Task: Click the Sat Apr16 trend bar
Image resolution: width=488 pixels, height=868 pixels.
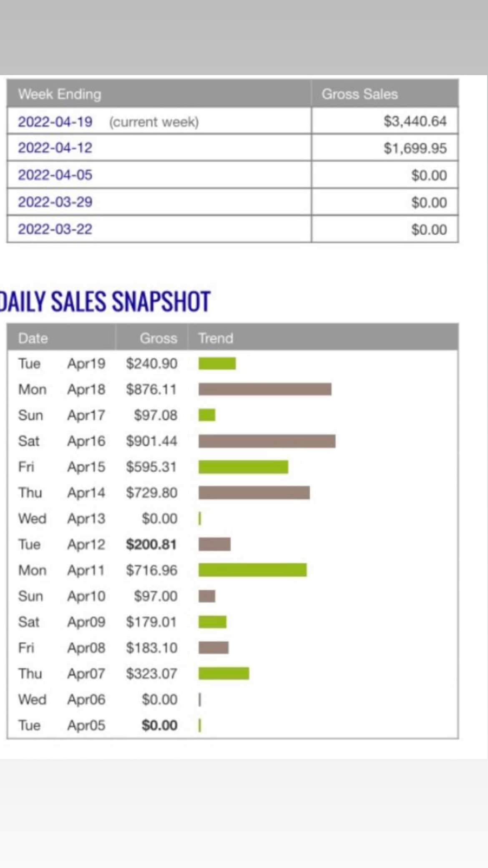Action: tap(267, 441)
